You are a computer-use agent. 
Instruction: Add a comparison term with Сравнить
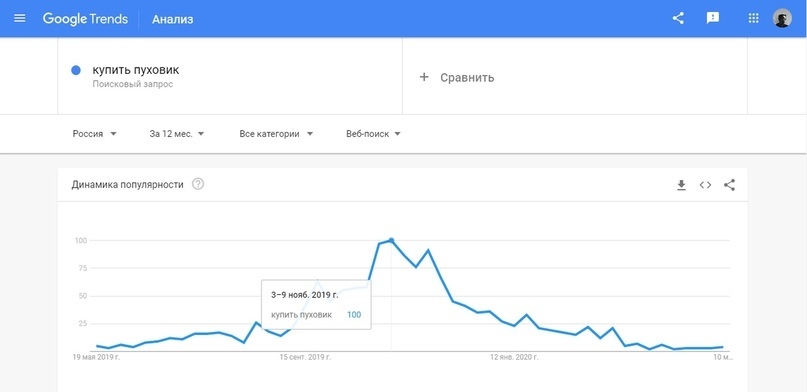pos(457,78)
